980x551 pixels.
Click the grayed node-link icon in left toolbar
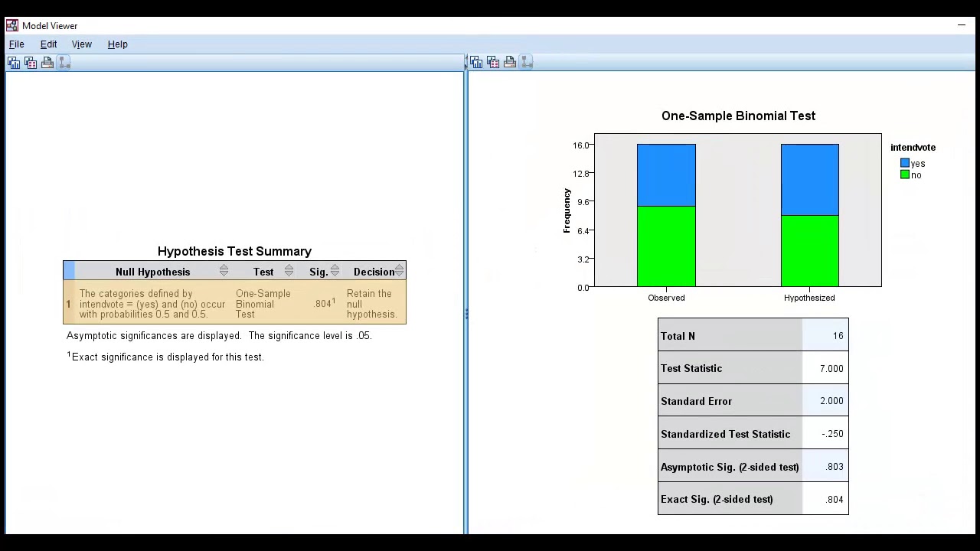pos(64,63)
